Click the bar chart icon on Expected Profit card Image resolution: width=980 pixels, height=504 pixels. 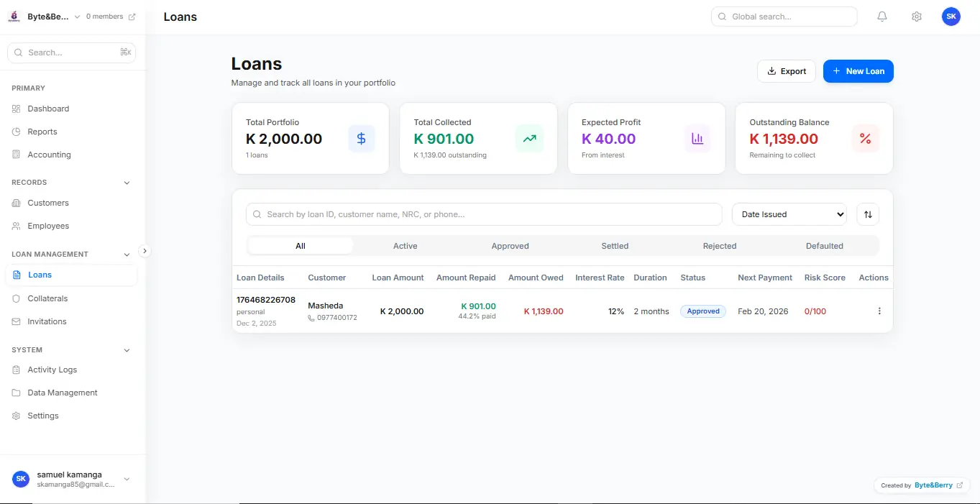(697, 138)
